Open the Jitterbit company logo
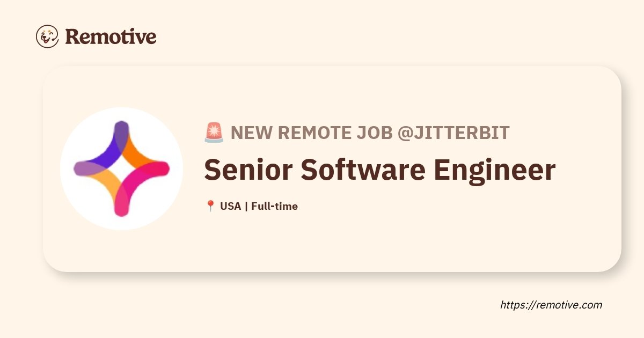 pyautogui.click(x=122, y=168)
